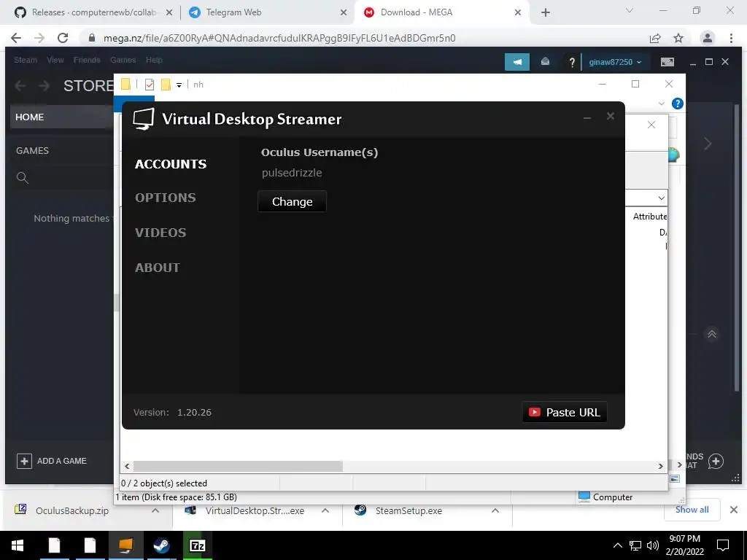The image size is (747, 560).
Task: Open the ACCOUNTS section in Virtual Desktop Streamer
Action: [x=171, y=164]
